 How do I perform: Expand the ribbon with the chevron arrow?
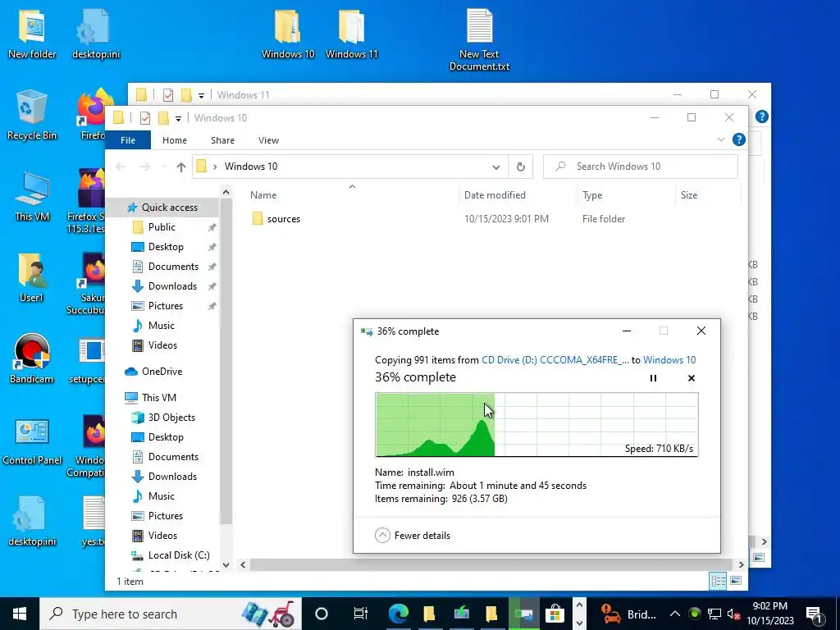720,139
